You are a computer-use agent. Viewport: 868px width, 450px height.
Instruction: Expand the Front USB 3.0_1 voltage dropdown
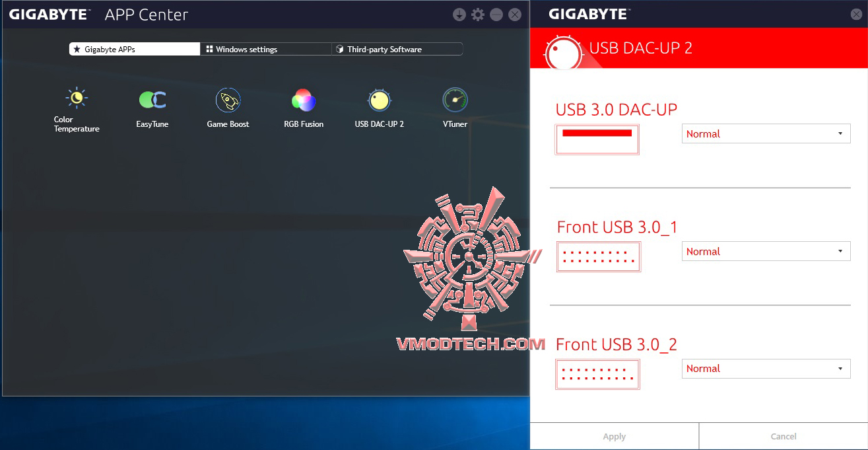coord(766,251)
